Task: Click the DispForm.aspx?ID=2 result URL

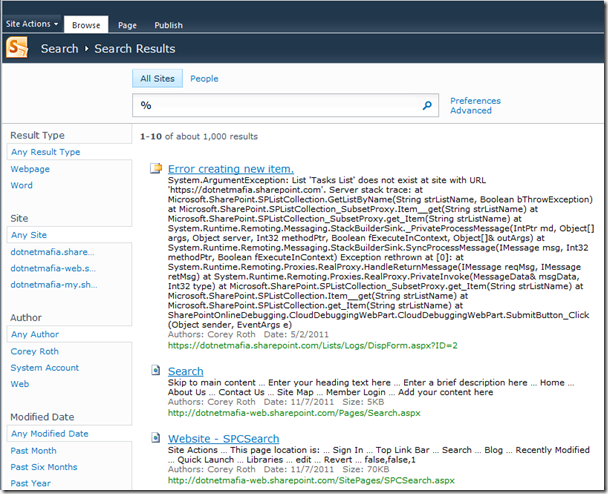Action: pos(313,345)
